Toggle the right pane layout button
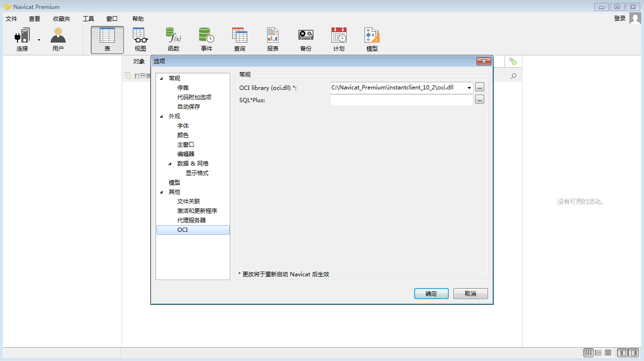This screenshot has height=361, width=644. point(634,352)
